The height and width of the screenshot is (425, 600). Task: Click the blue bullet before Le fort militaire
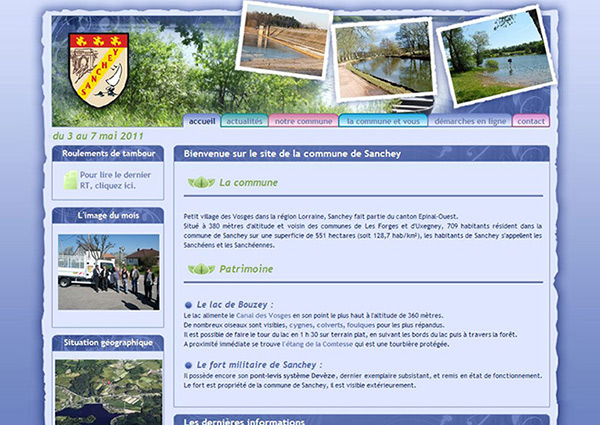[188, 365]
